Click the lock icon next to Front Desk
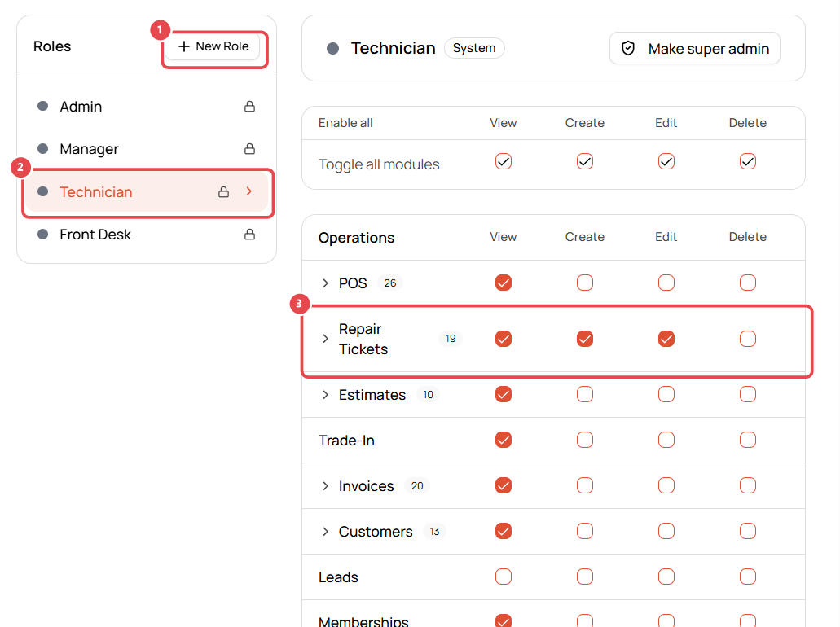 (249, 235)
